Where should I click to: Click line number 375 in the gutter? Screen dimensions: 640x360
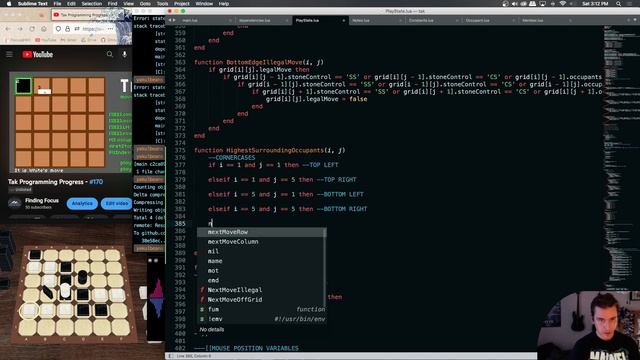tap(180, 150)
